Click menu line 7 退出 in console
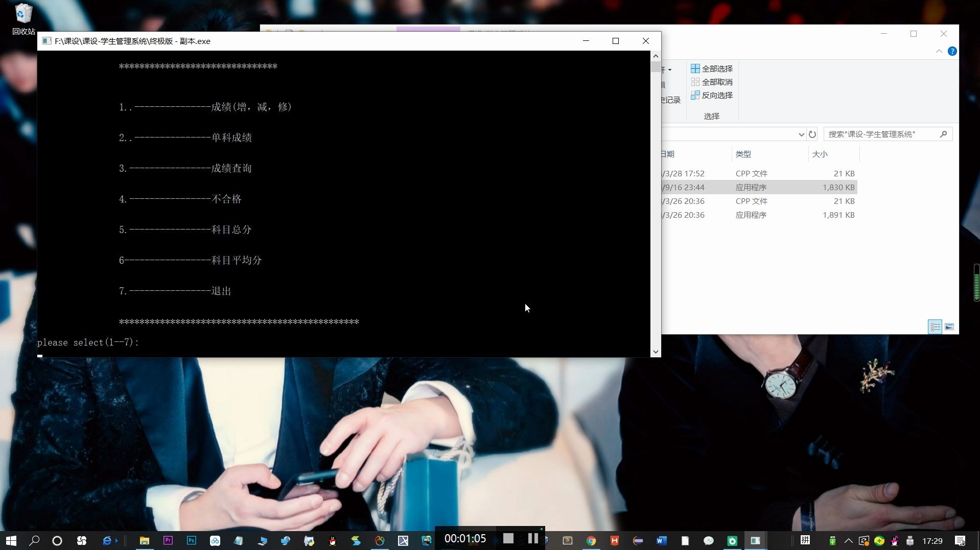The width and height of the screenshot is (980, 550). click(x=175, y=291)
